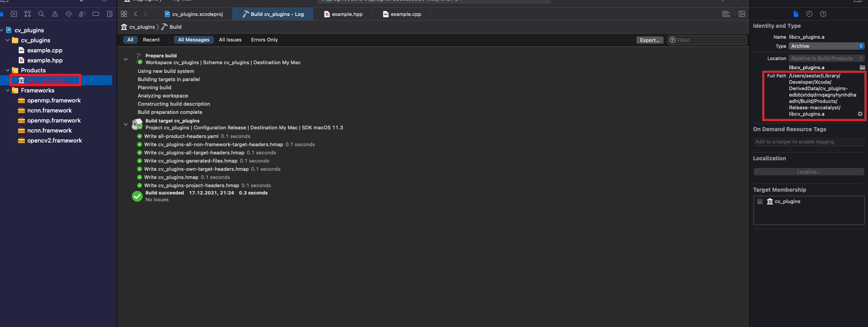Select the All log scope
The width and height of the screenshot is (868, 327).
[130, 40]
